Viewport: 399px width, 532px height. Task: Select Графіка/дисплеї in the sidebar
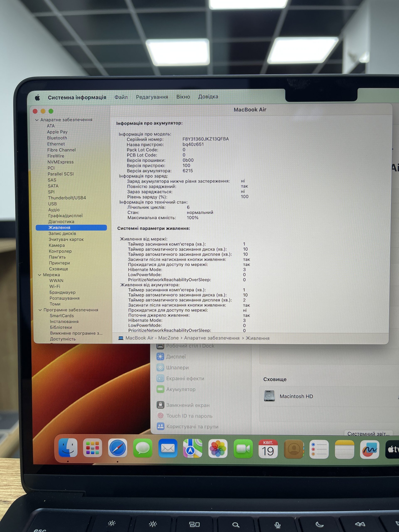[x=65, y=216]
